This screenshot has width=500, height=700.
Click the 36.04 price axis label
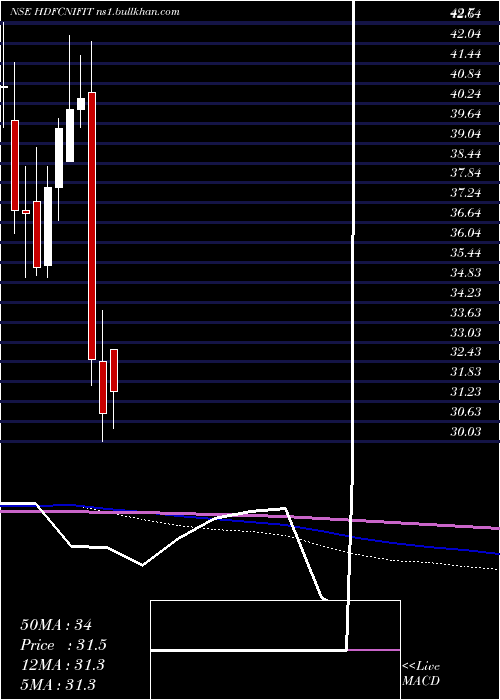(466, 233)
